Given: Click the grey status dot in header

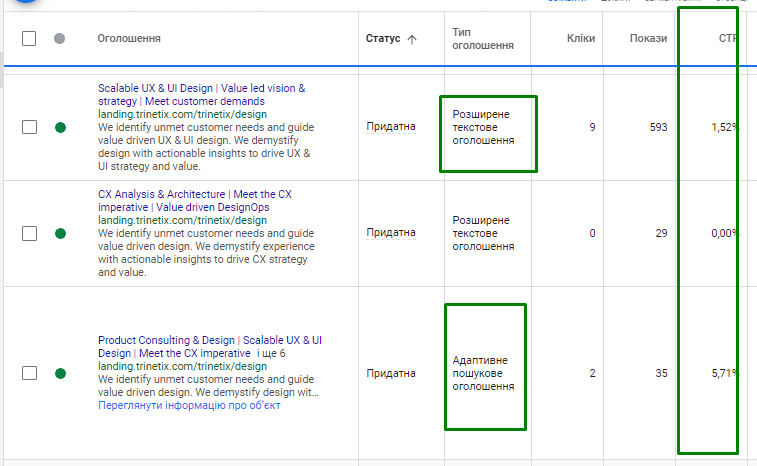Looking at the screenshot, I should (59, 38).
